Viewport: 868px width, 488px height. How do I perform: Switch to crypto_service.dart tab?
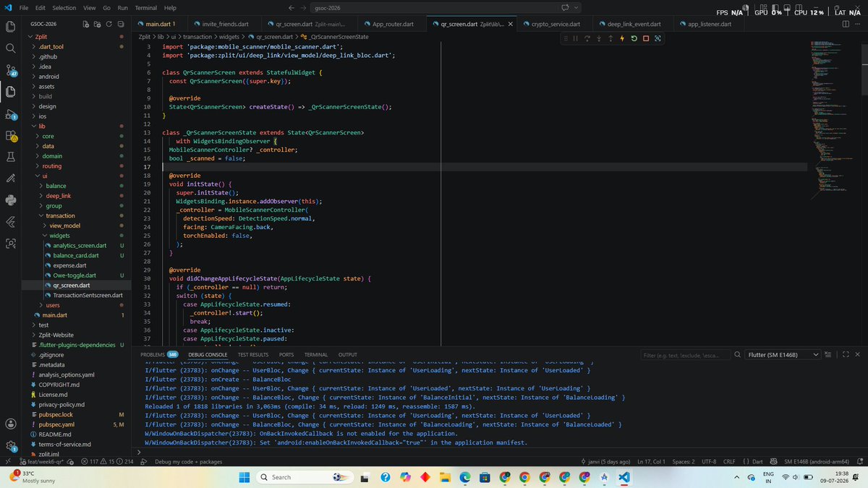point(556,24)
